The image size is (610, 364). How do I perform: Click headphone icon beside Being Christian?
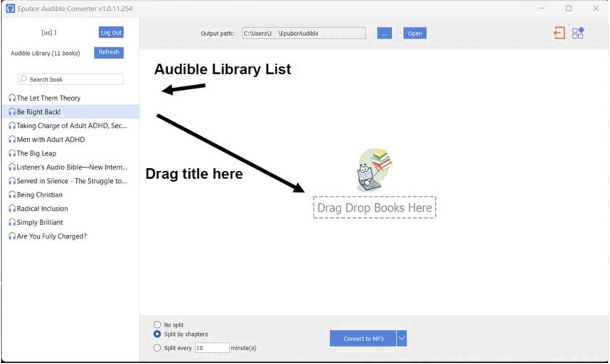tap(12, 195)
